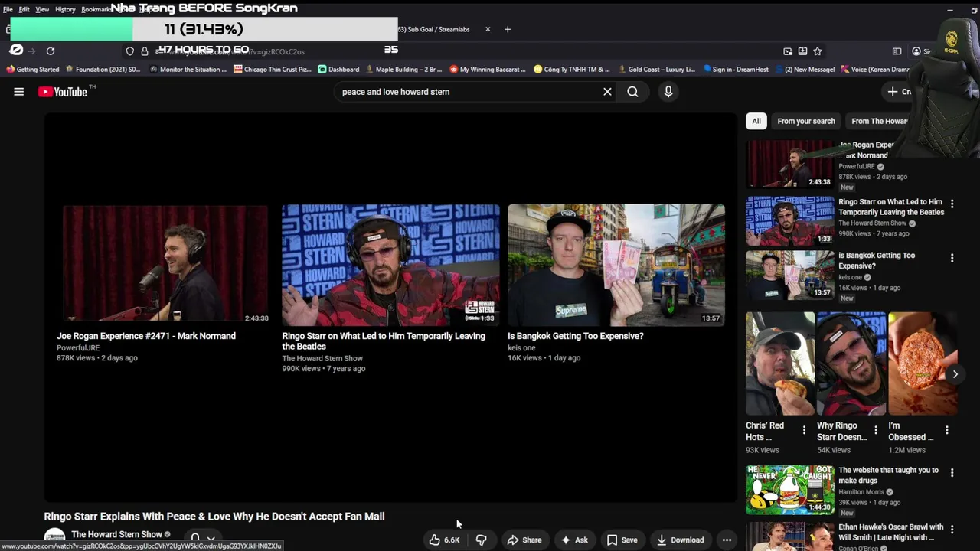
Task: Open sidebar video 'The website that taught you to make drugs'
Action: coord(888,475)
